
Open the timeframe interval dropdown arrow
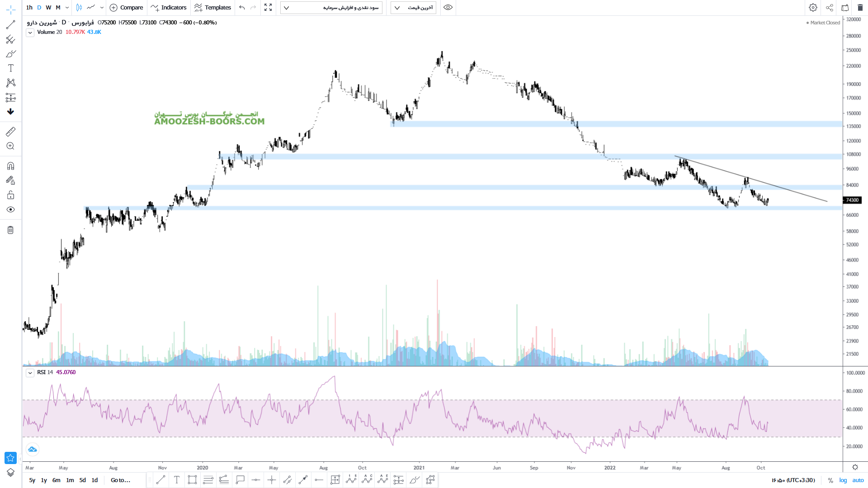[x=67, y=8]
